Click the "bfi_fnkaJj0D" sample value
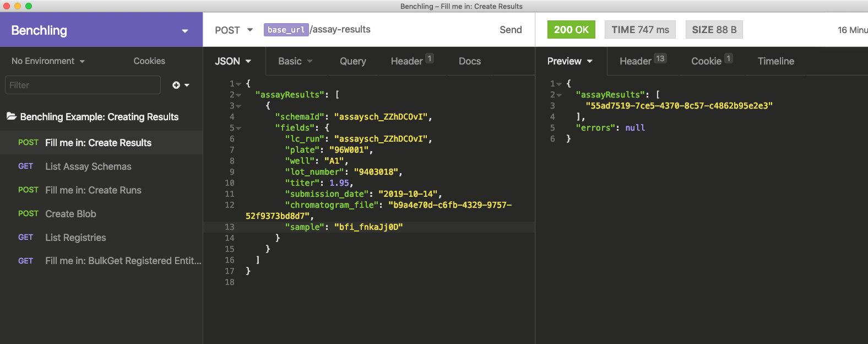This screenshot has width=868, height=344. pyautogui.click(x=368, y=227)
